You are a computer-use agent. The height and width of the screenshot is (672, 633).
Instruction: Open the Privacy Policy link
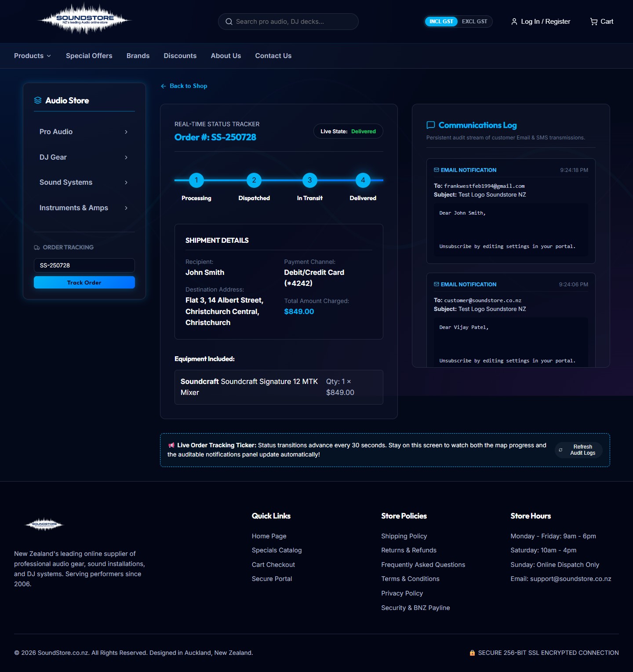(x=402, y=593)
